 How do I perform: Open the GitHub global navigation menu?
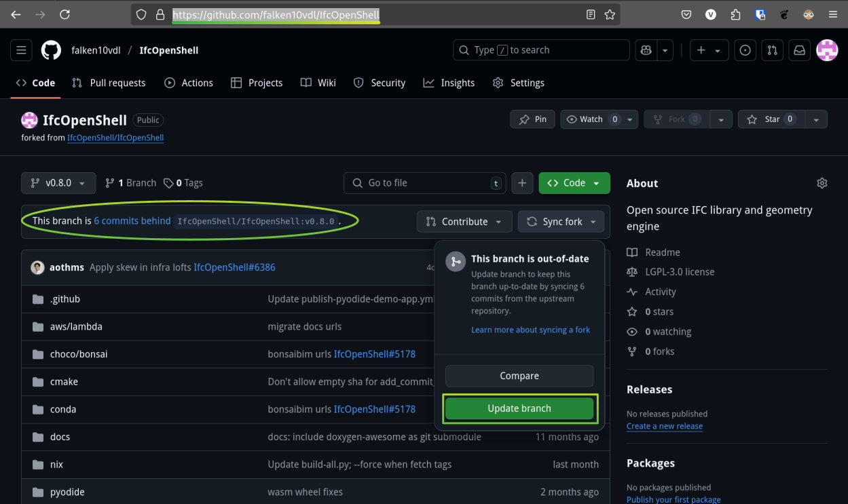click(x=21, y=50)
